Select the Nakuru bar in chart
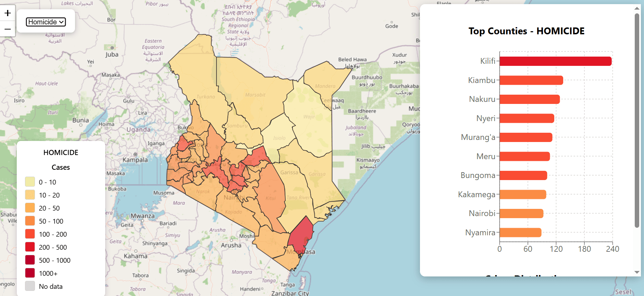The width and height of the screenshot is (644, 296). tap(530, 99)
